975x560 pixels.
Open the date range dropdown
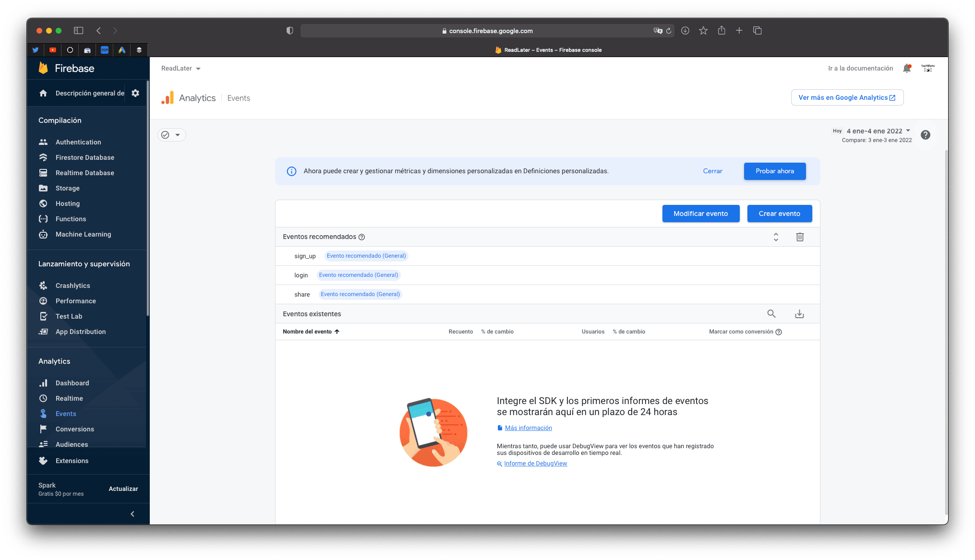click(878, 131)
